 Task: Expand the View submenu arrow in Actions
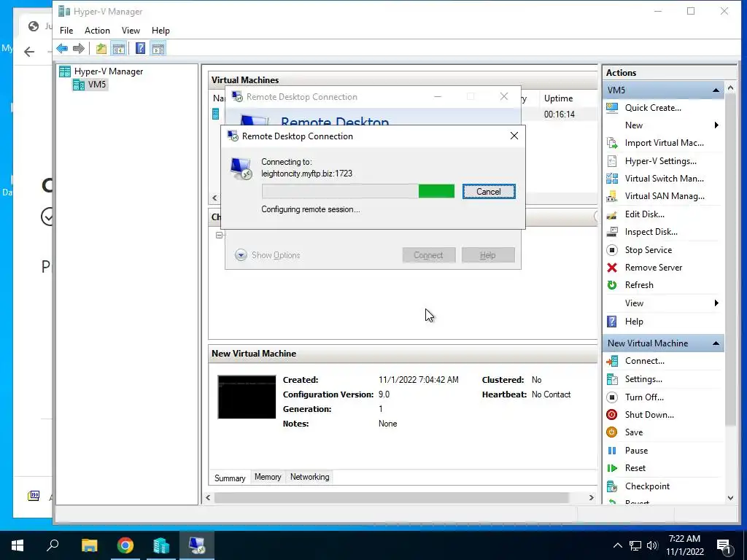(x=716, y=303)
